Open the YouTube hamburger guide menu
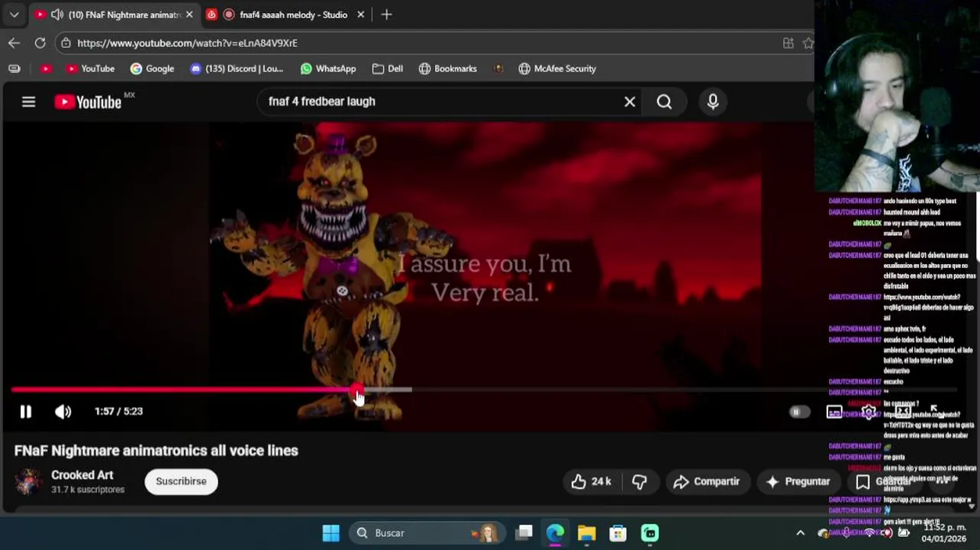 tap(28, 102)
